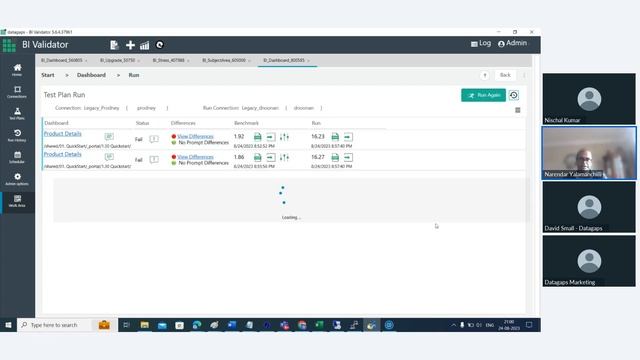
Task: Click Dashboard in the breadcrumb
Action: click(91, 75)
